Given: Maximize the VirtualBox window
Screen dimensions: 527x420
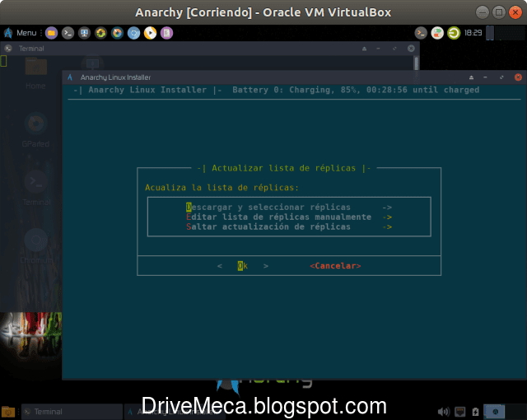Looking at the screenshot, I should coord(499,12).
